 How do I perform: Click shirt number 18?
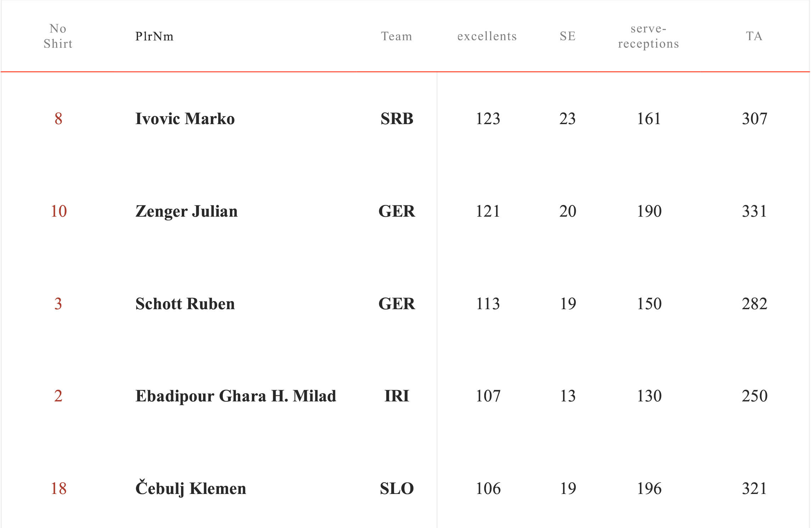58,489
